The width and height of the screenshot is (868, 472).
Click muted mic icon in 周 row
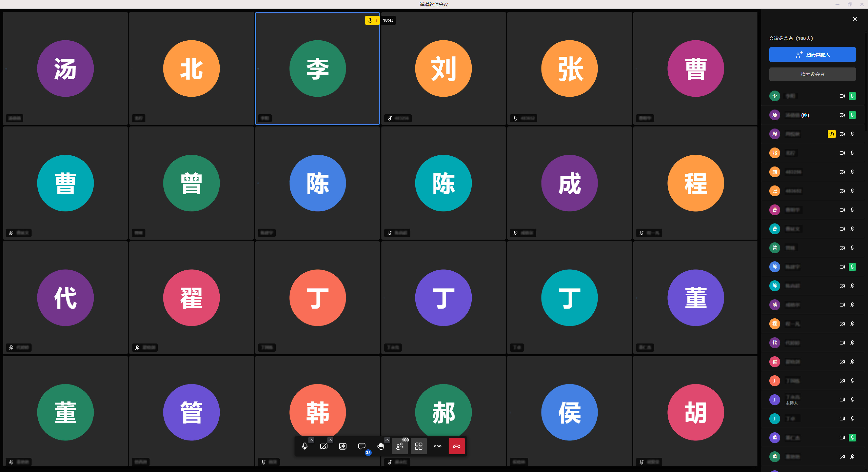(852, 134)
